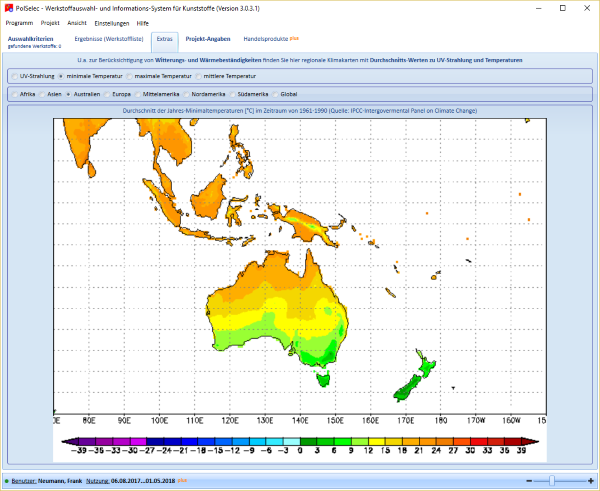
Task: Switch to Projekt-Angaben tab
Action: [208, 39]
